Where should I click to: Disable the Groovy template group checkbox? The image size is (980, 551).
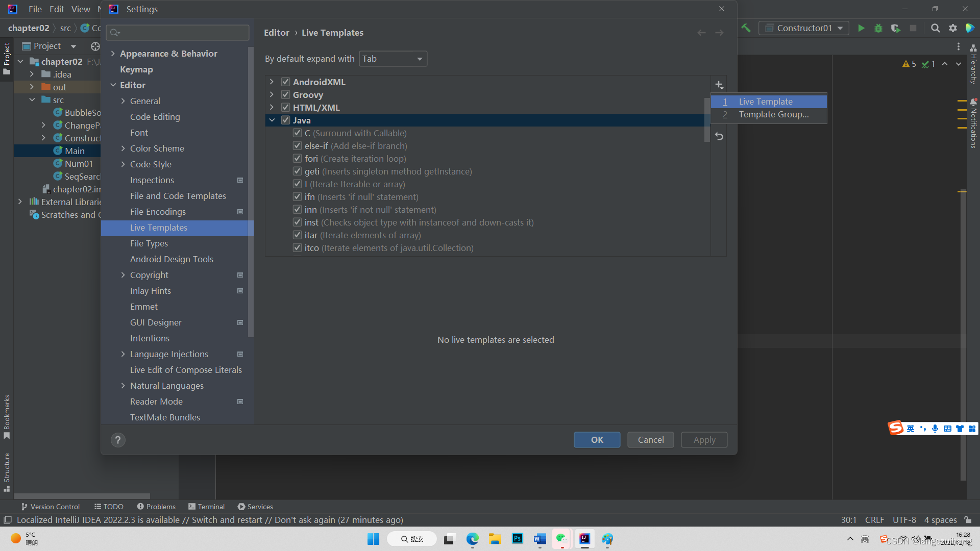click(286, 95)
